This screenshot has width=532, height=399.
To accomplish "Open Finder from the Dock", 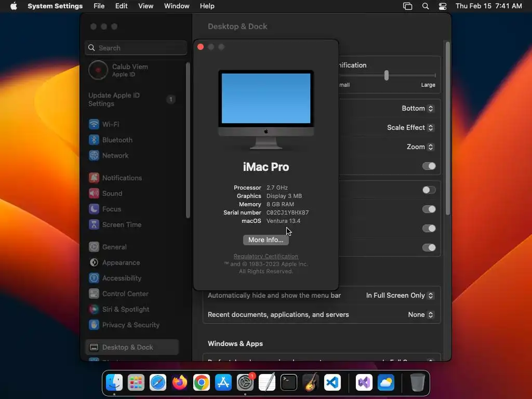I will coord(114,382).
